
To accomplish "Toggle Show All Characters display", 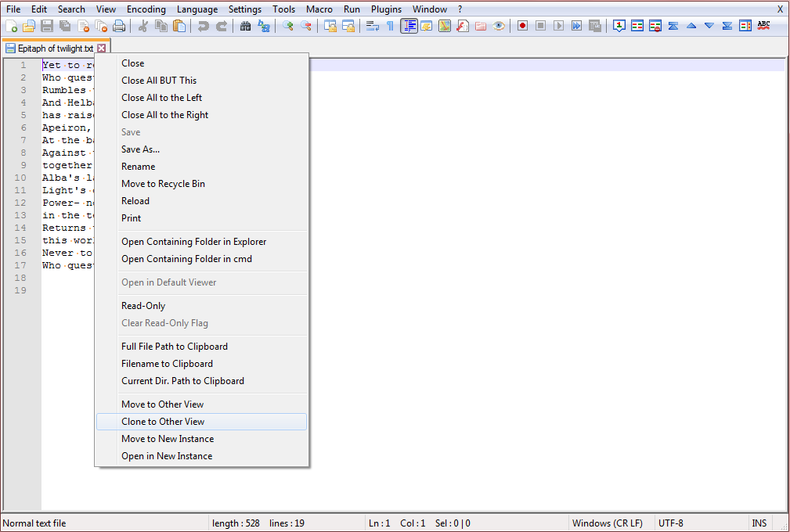I will (389, 24).
